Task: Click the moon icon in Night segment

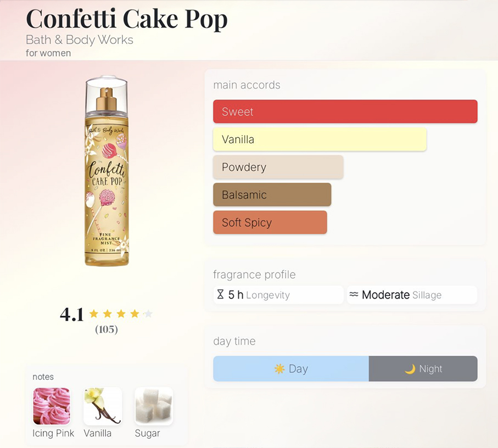Action: (x=410, y=369)
